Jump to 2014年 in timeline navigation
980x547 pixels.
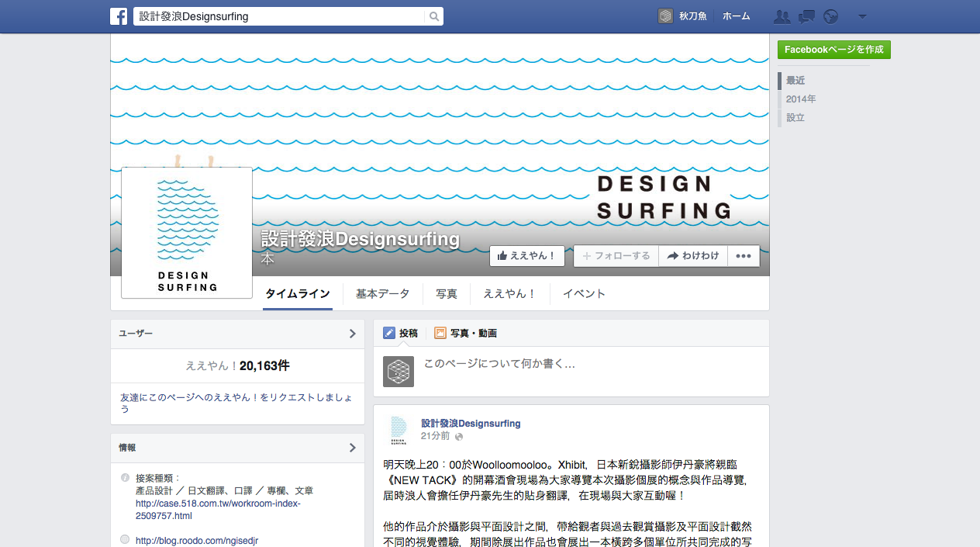click(x=801, y=99)
